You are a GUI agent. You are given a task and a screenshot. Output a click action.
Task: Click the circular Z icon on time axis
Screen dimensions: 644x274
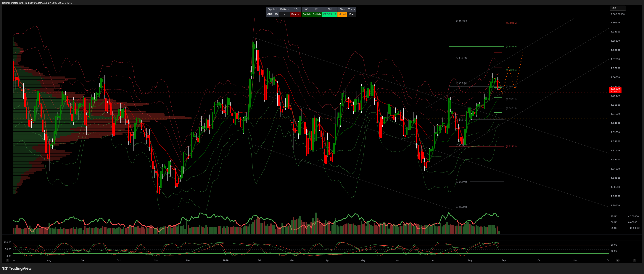click(7, 260)
